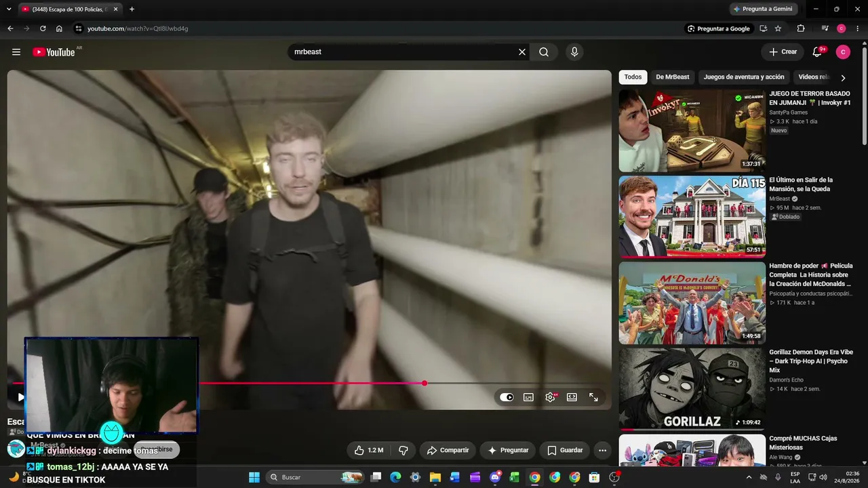Viewport: 868px width, 488px height.
Task: Save video with Guardar button
Action: [565, 450]
